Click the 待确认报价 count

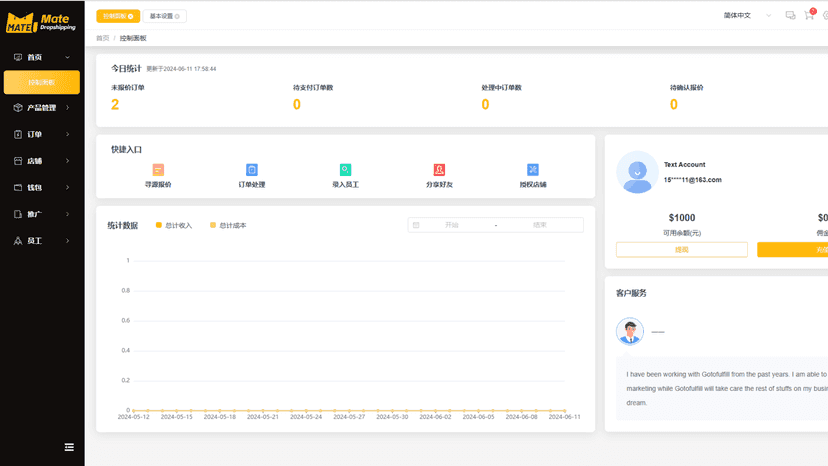coord(674,105)
